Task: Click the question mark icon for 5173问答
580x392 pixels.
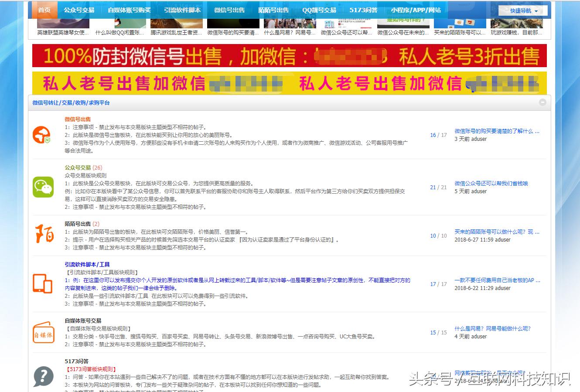Action: (41, 376)
